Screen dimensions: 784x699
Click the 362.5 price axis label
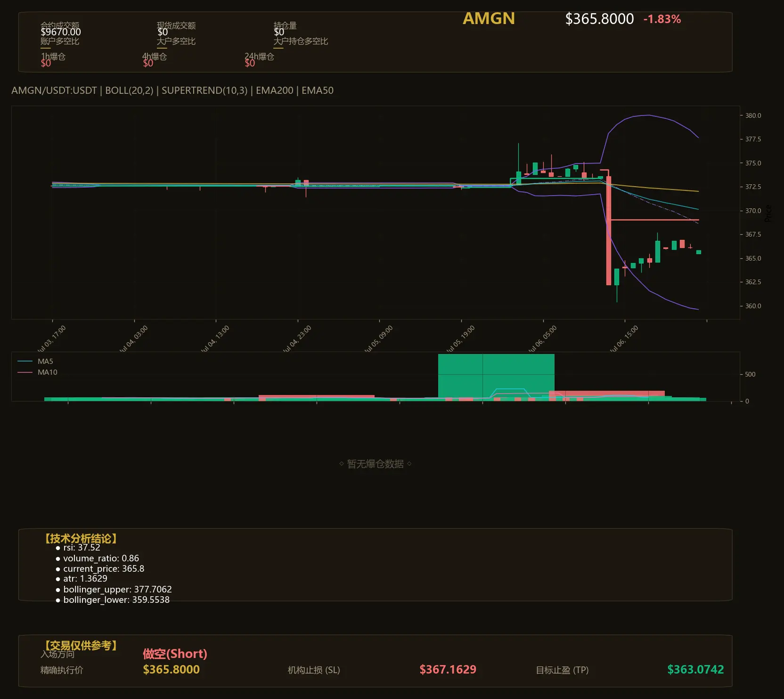753,282
